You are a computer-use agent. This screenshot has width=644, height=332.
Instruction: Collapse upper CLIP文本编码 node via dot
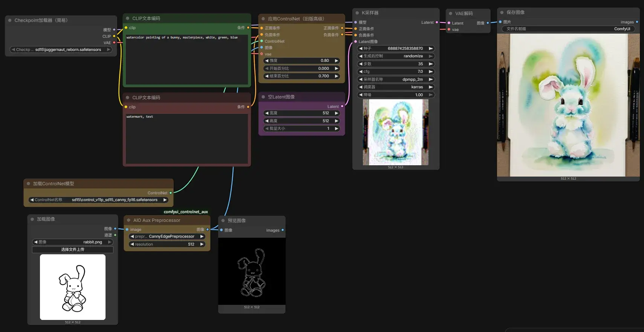(128, 18)
